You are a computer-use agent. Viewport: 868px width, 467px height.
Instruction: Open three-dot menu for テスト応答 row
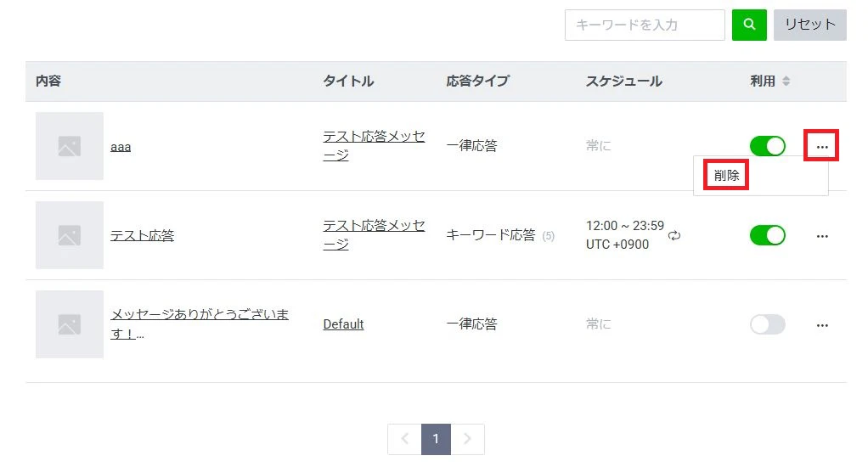pyautogui.click(x=821, y=236)
